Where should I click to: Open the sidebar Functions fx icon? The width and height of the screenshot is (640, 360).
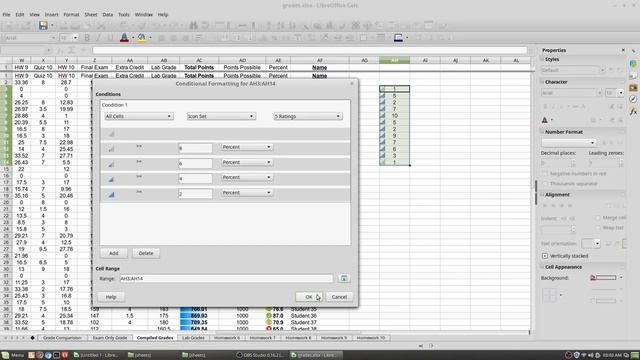click(x=633, y=111)
